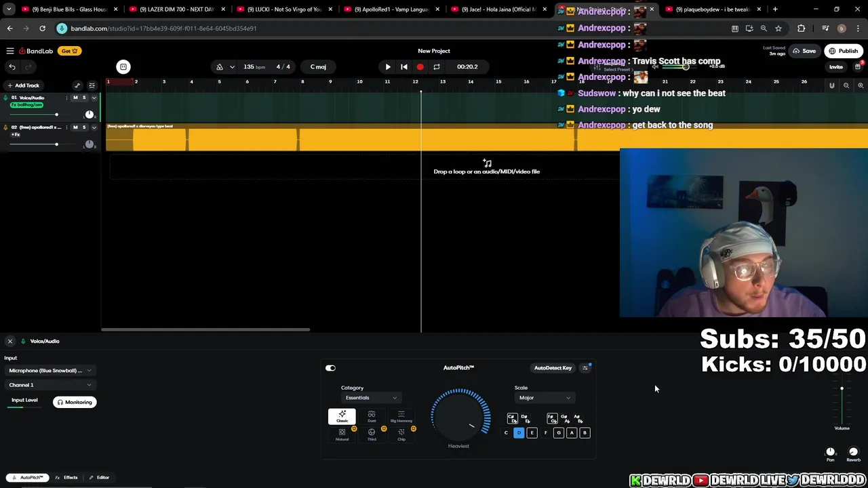Zoom in the timeline
Viewport: 868px width, 488px height.
pyautogui.click(x=861, y=85)
